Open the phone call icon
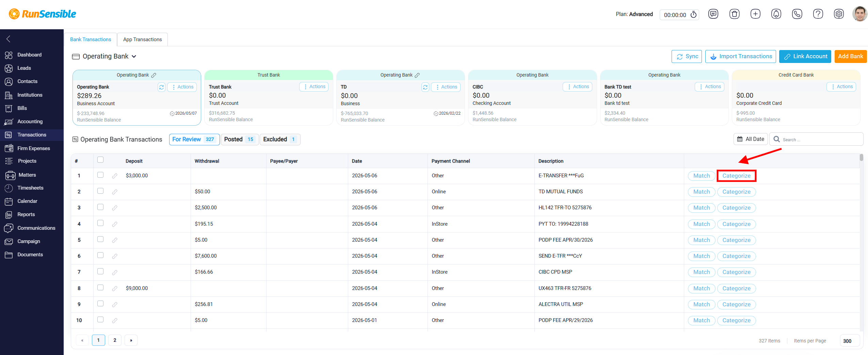Image resolution: width=868 pixels, height=355 pixels. tap(797, 14)
